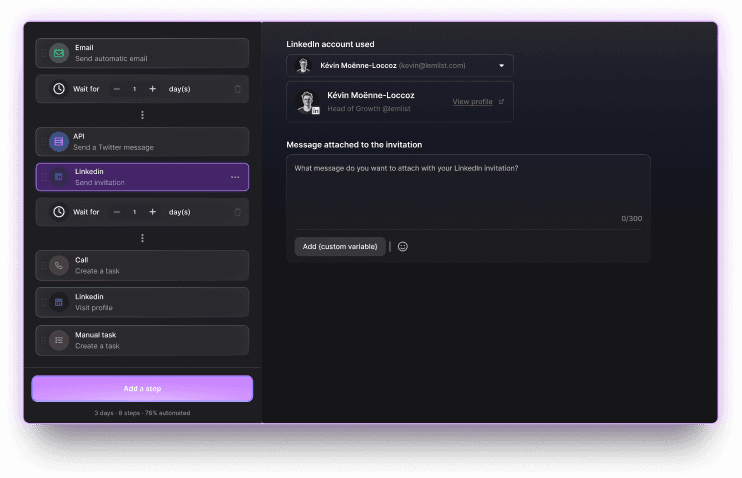Click the external link icon next to View profile
This screenshot has height=478, width=742.
[x=501, y=102]
